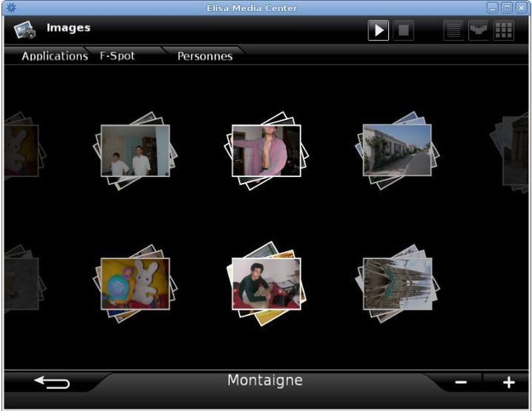Switch to grid view mode
This screenshot has height=411, width=532.
tap(503, 31)
